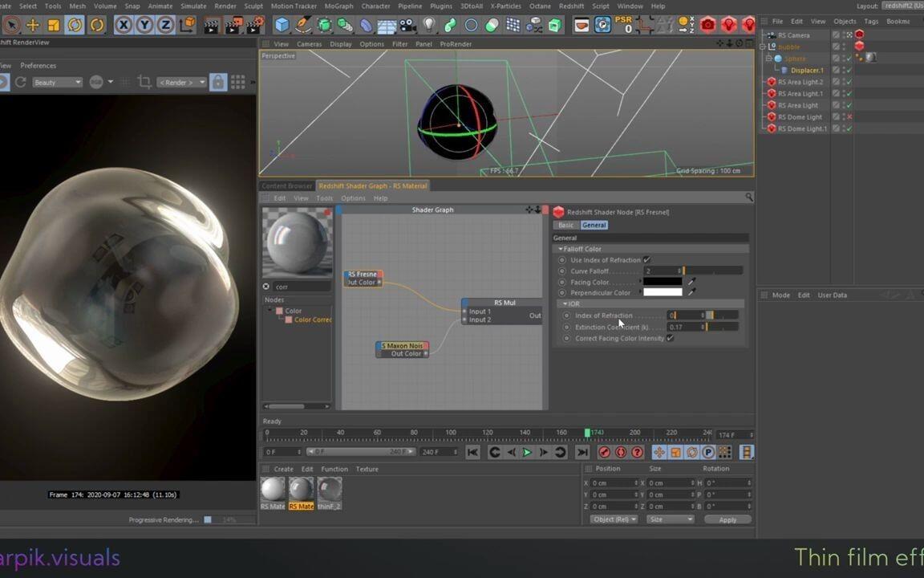
Task: Toggle RS Area Light.2 green checkmark
Action: coord(849,82)
